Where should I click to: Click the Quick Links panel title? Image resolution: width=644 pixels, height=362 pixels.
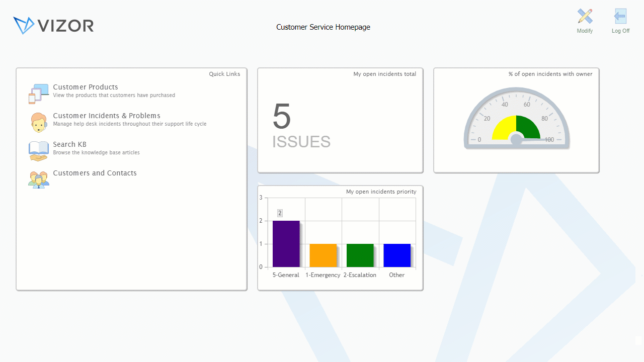[224, 74]
